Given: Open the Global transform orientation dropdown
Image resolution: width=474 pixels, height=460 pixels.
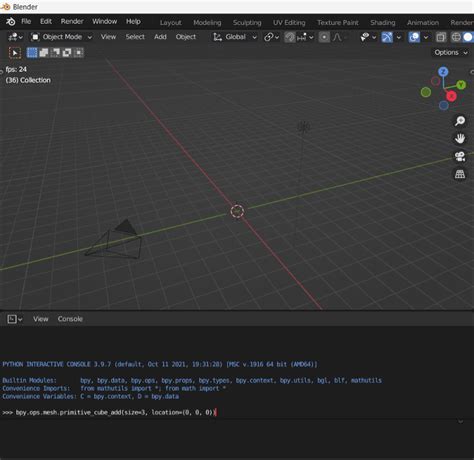Looking at the screenshot, I should (235, 37).
